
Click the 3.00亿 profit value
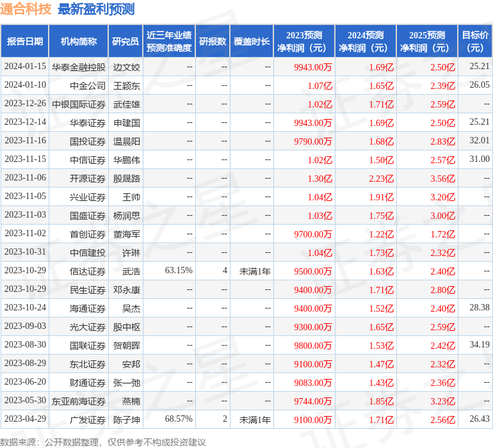tap(442, 215)
